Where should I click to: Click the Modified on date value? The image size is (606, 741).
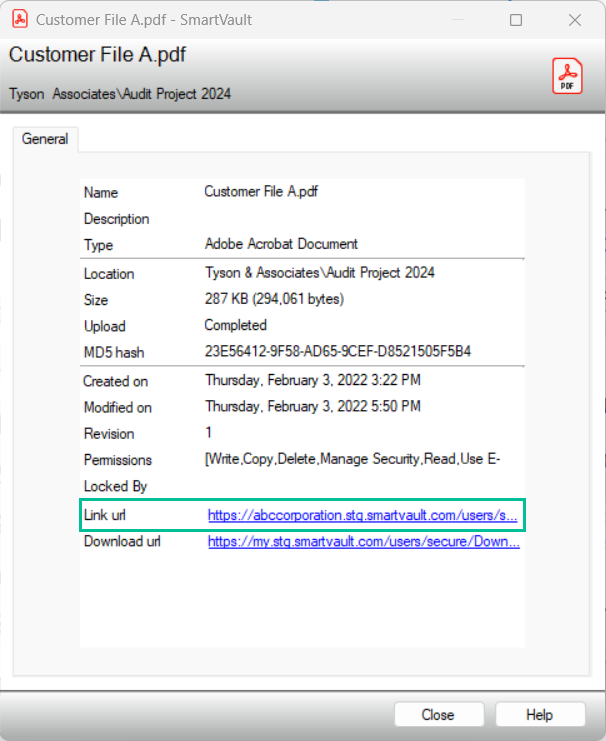[312, 406]
